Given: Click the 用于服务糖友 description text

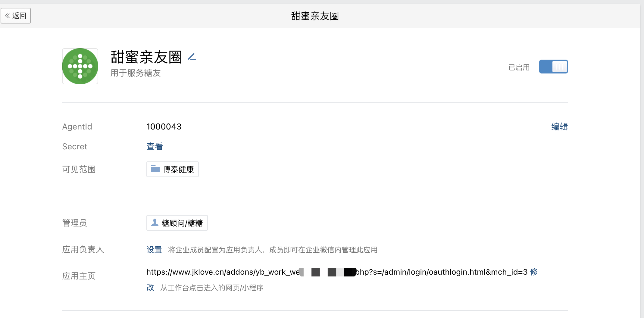Looking at the screenshot, I should [136, 73].
